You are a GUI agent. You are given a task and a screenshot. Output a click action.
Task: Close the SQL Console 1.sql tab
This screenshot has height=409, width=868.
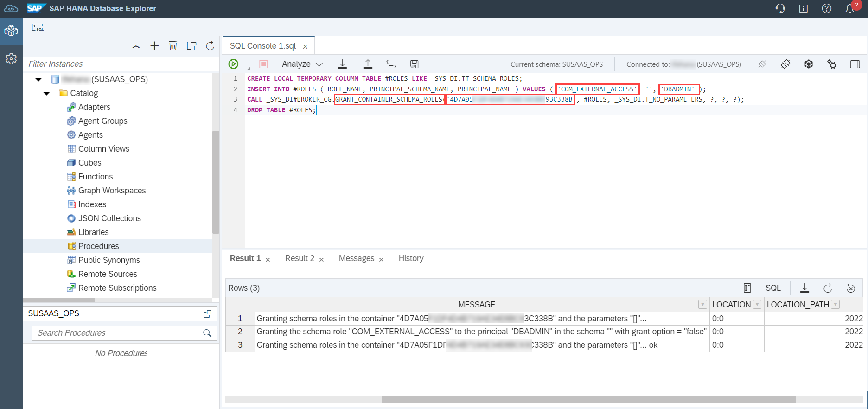pyautogui.click(x=305, y=46)
